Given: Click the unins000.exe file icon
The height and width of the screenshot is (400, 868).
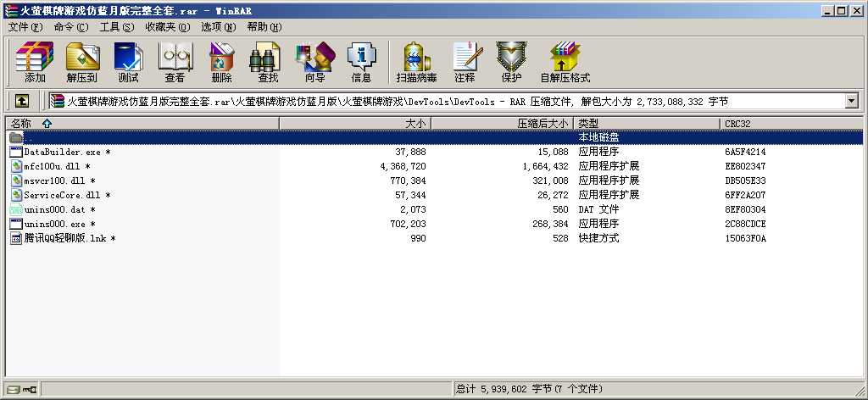Looking at the screenshot, I should coord(16,224).
